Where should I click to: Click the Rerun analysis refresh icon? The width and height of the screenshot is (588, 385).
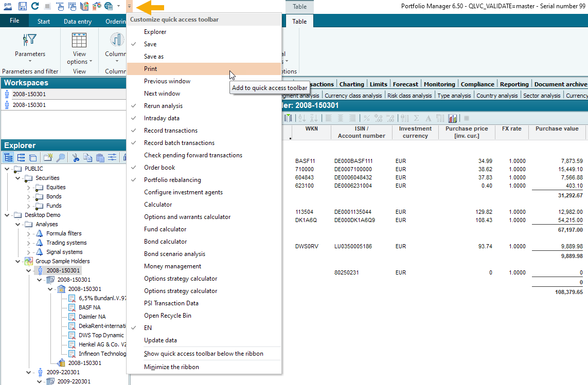[35, 6]
